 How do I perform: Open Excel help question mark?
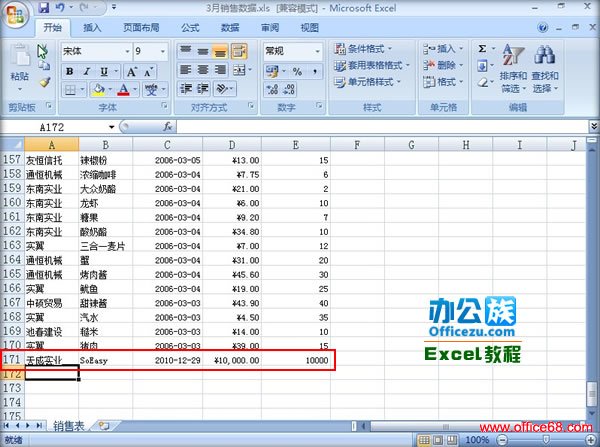click(x=542, y=28)
